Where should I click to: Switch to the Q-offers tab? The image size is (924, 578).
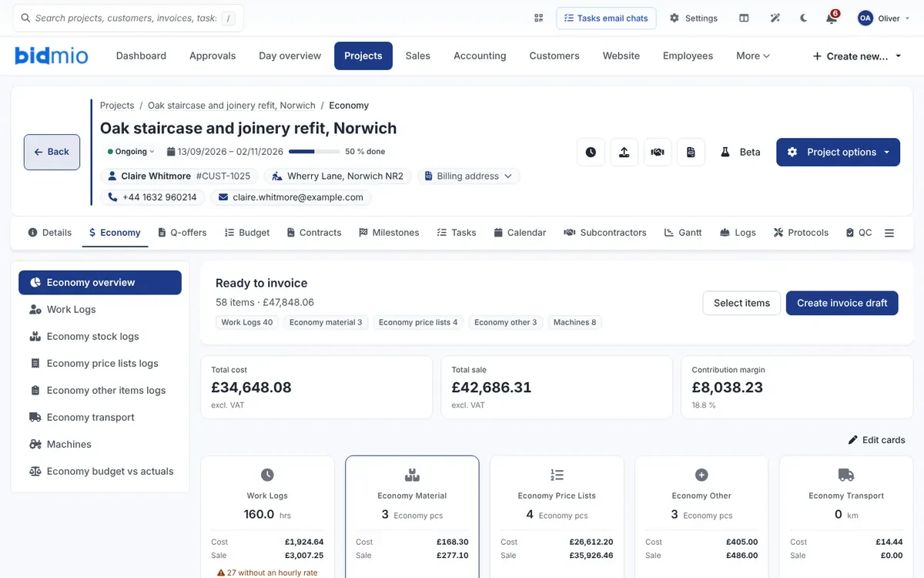click(x=182, y=233)
